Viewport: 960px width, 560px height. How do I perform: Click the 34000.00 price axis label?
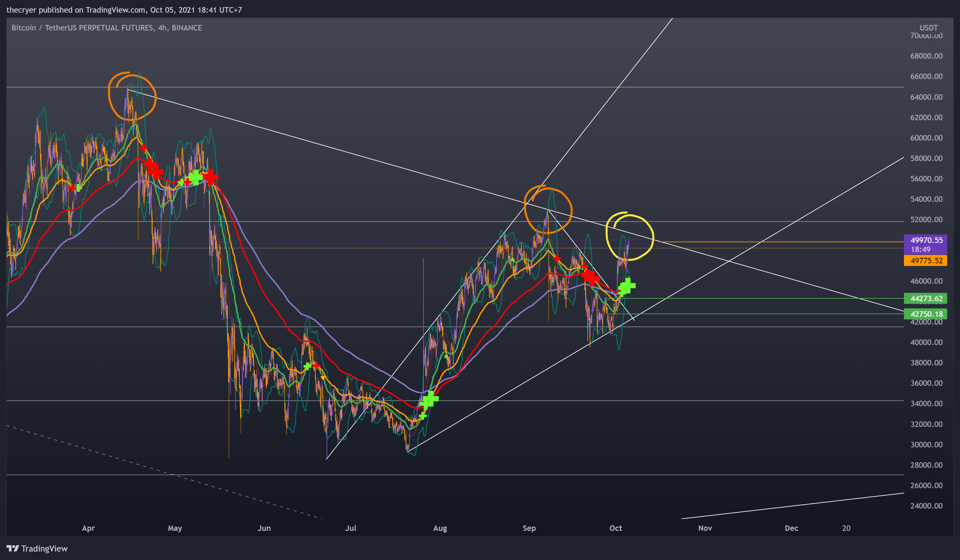click(927, 404)
